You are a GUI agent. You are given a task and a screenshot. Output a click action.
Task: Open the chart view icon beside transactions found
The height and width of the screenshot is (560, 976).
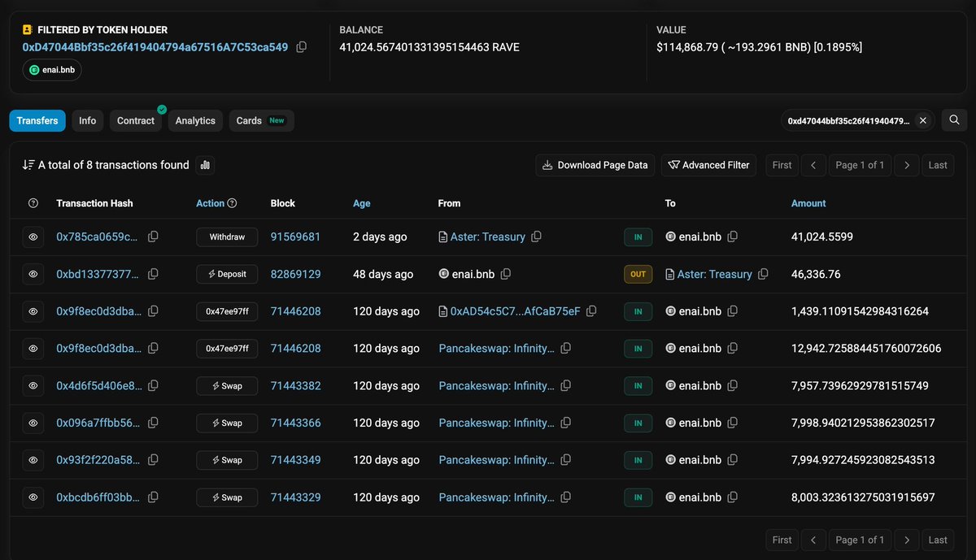click(206, 165)
